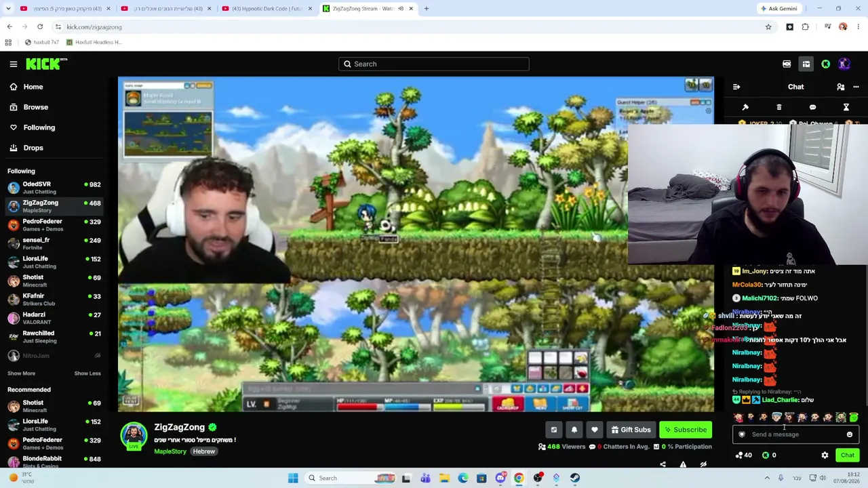Click the Hebrew language tag

(x=203, y=451)
